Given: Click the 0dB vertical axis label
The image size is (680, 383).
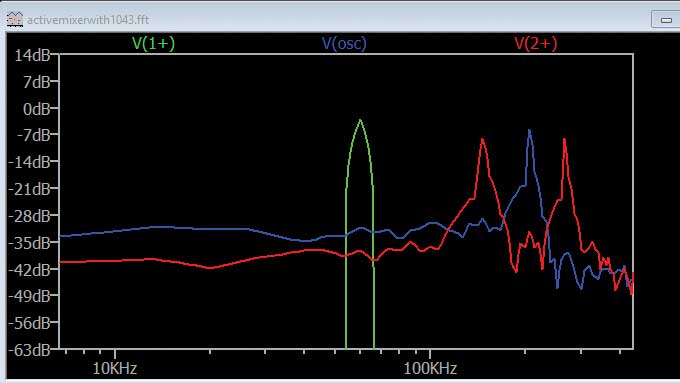Looking at the screenshot, I should (37, 109).
